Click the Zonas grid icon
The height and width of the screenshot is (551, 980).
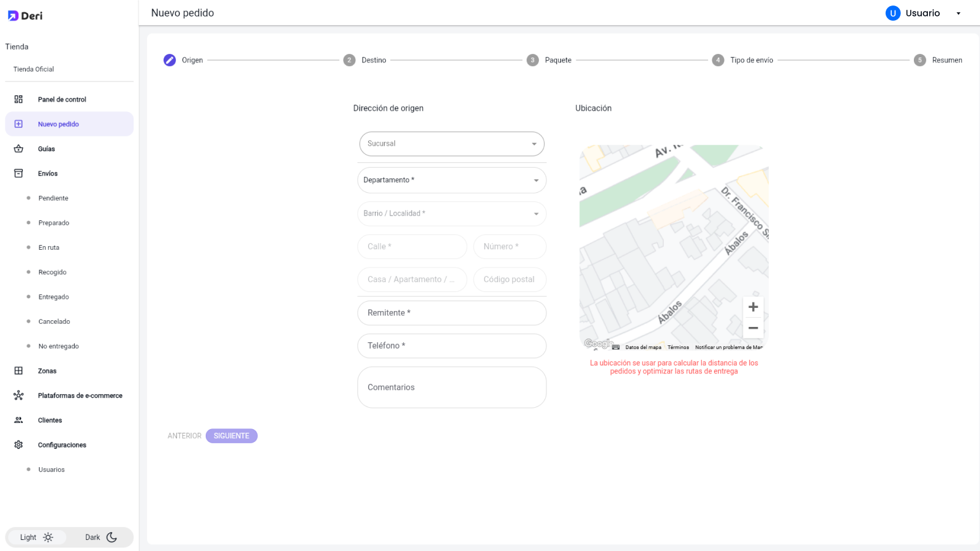click(18, 371)
